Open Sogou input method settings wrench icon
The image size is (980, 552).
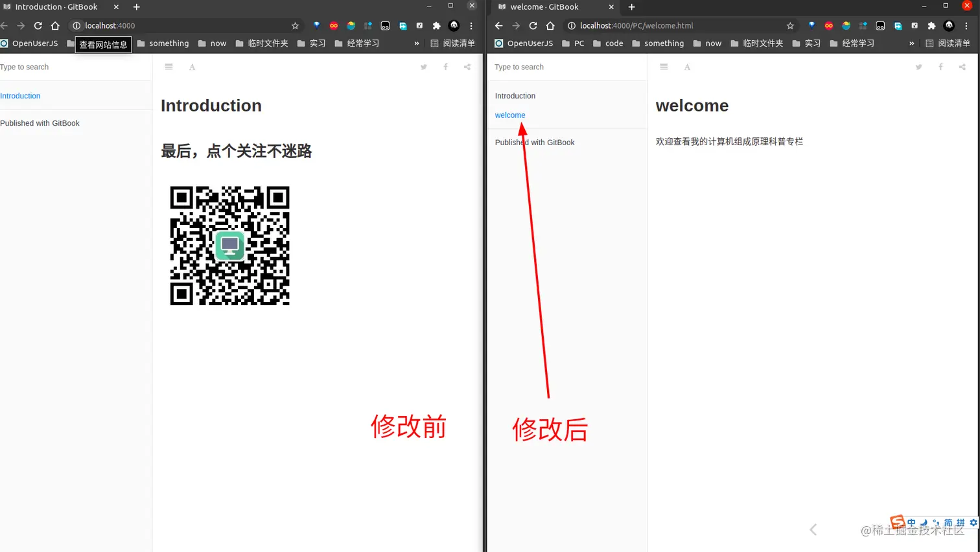[973, 522]
